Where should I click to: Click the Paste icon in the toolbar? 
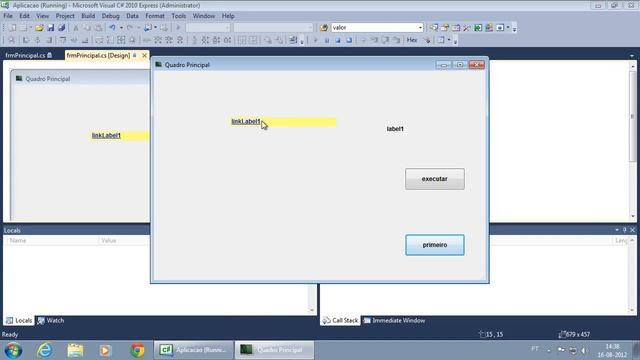click(x=98, y=28)
